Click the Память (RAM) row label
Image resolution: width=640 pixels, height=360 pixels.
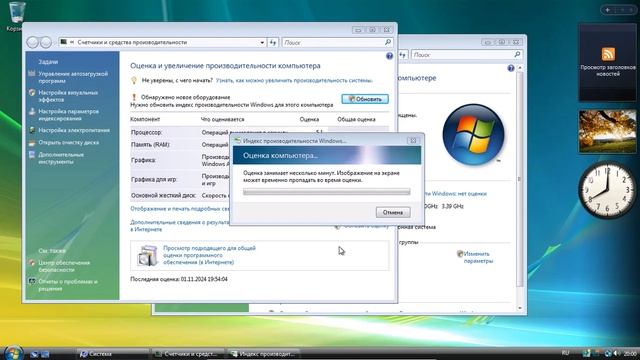[x=150, y=144]
